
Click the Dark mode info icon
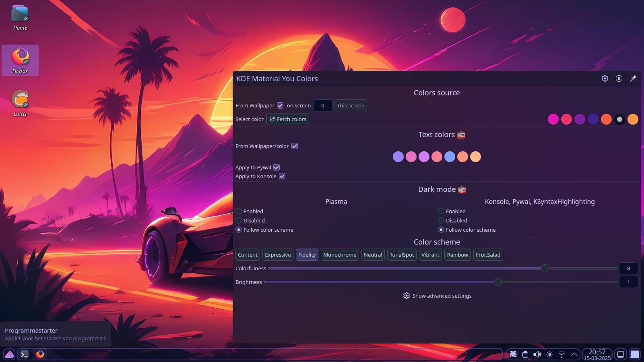(462, 189)
